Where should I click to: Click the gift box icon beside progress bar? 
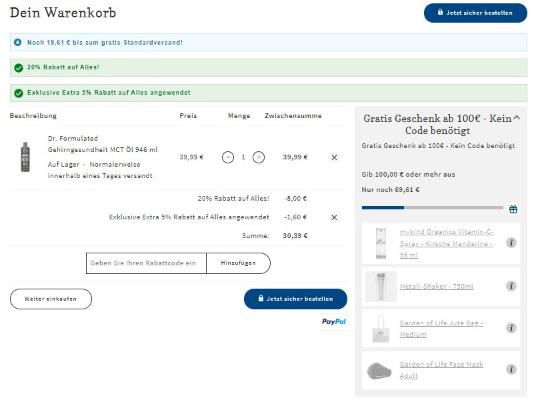coord(513,209)
